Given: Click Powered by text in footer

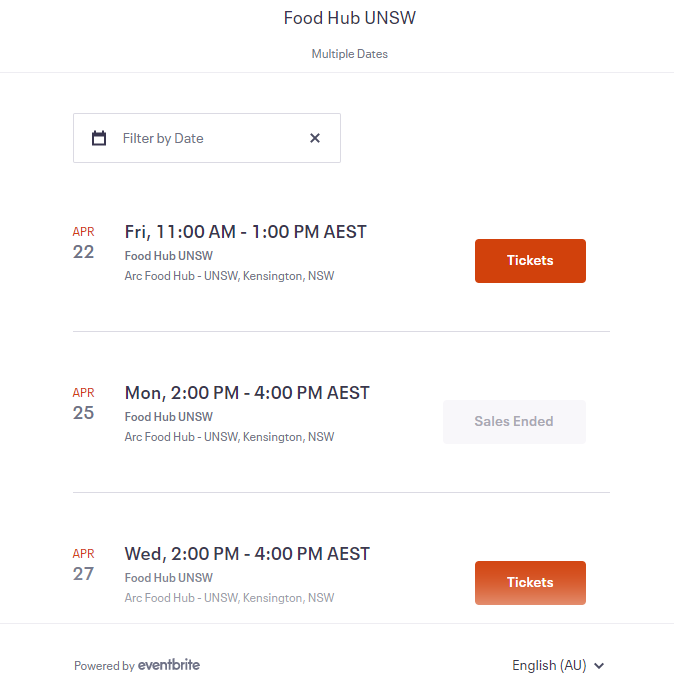Looking at the screenshot, I should pos(104,666).
